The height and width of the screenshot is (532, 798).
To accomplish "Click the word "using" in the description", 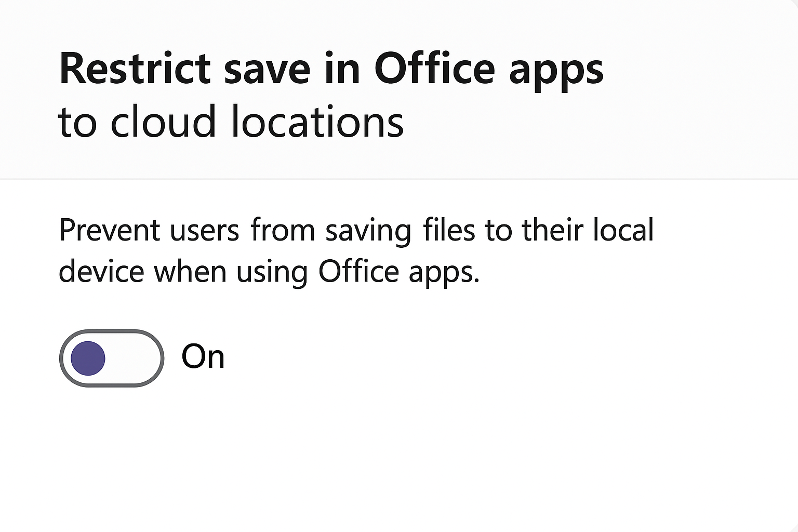I will (272, 272).
